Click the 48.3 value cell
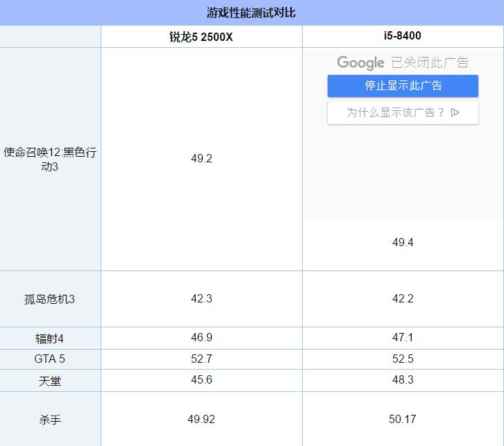Image resolution: width=504 pixels, height=446 pixels. pyautogui.click(x=403, y=380)
